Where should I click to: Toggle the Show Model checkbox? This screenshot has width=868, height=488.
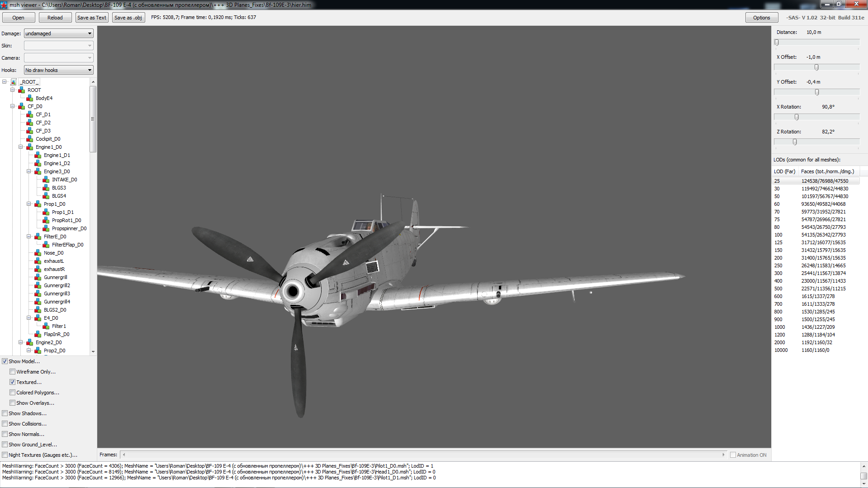pyautogui.click(x=5, y=361)
